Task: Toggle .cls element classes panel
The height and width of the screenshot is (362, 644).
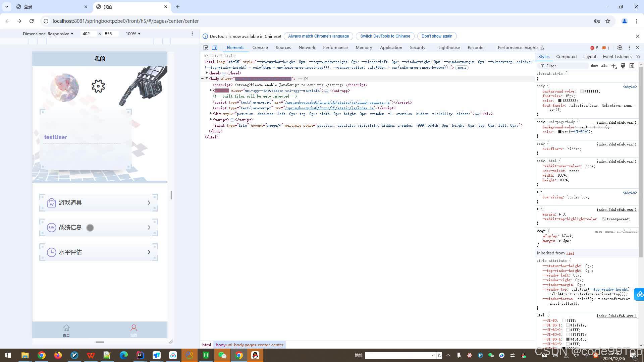Action: 604,66
